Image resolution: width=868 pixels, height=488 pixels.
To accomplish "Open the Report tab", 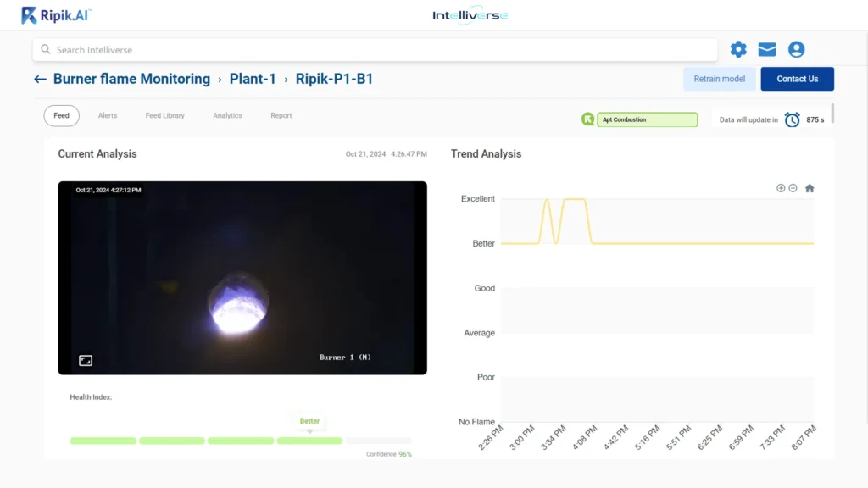I will [x=281, y=115].
